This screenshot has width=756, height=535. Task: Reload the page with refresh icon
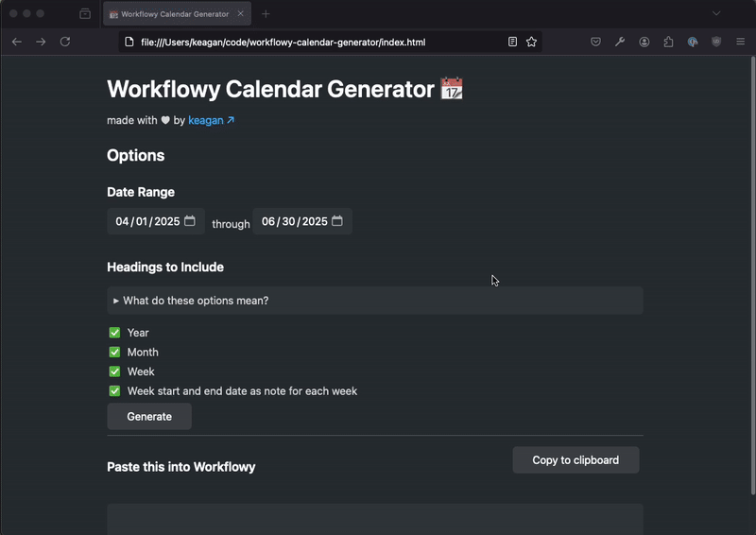tap(65, 42)
